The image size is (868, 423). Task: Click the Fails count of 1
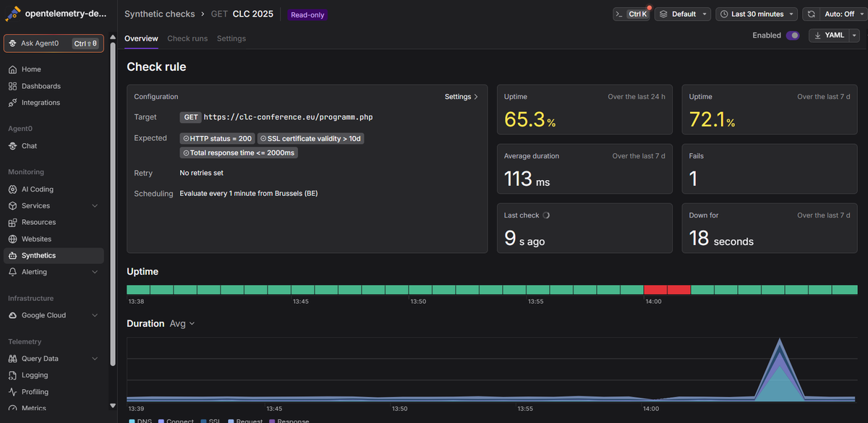click(x=693, y=179)
